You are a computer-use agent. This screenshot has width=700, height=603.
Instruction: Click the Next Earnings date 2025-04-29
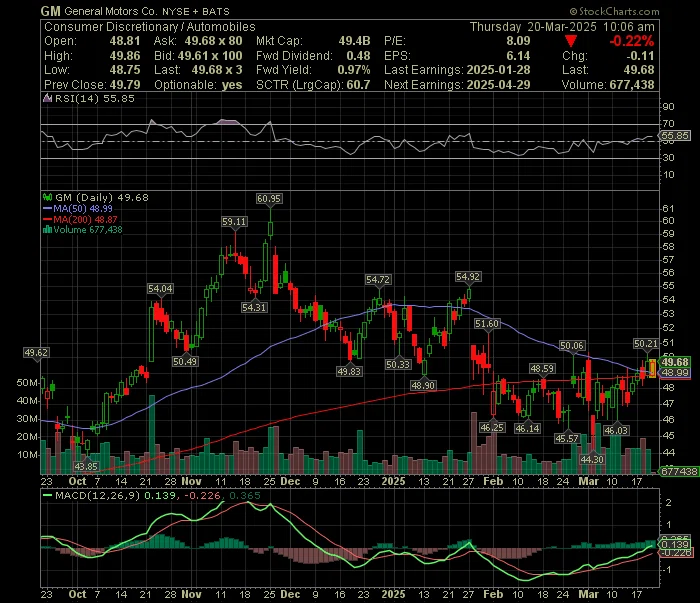click(x=498, y=85)
